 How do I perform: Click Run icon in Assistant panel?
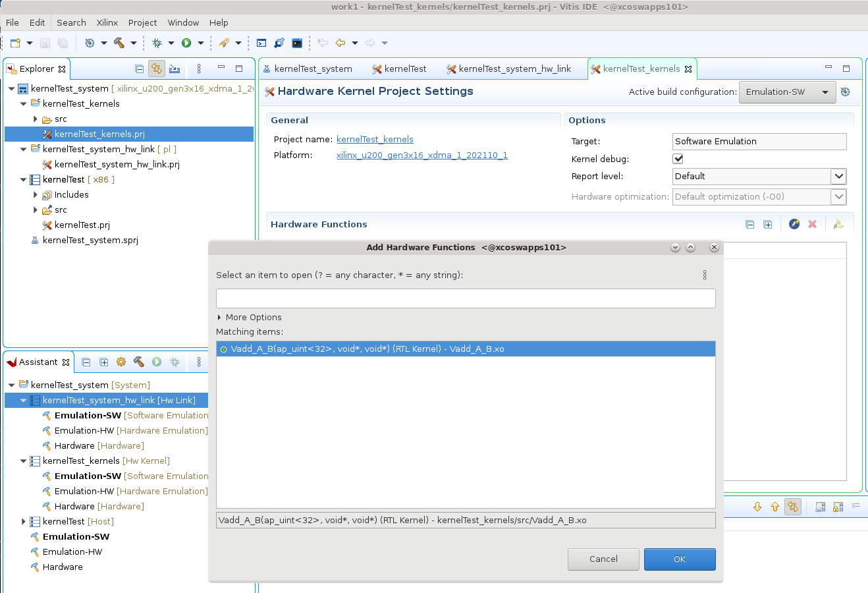[157, 362]
